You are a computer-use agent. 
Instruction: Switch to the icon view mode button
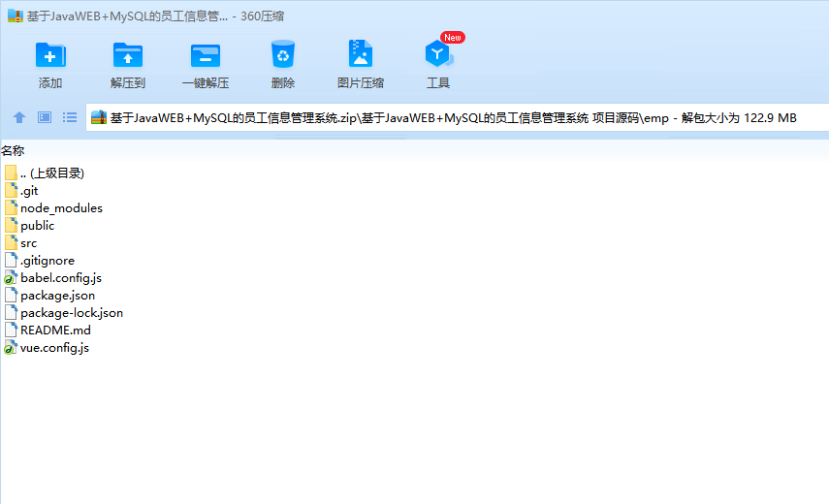coord(45,117)
